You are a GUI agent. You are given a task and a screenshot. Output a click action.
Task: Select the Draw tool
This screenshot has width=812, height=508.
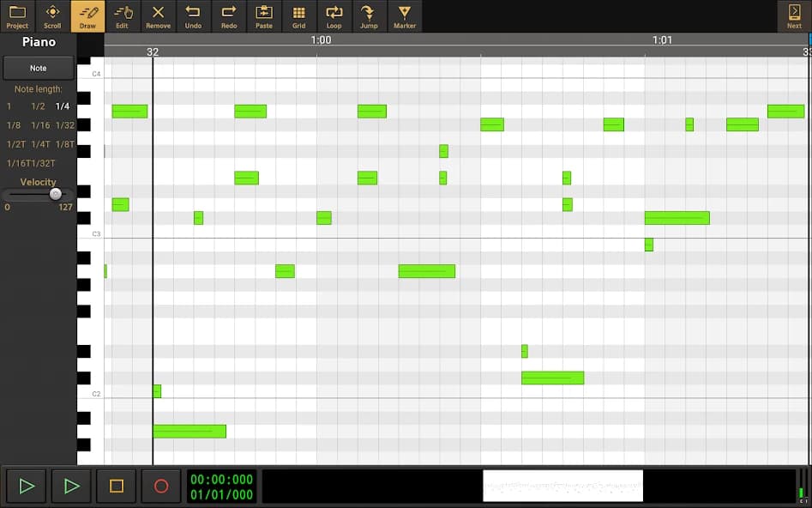click(x=87, y=15)
